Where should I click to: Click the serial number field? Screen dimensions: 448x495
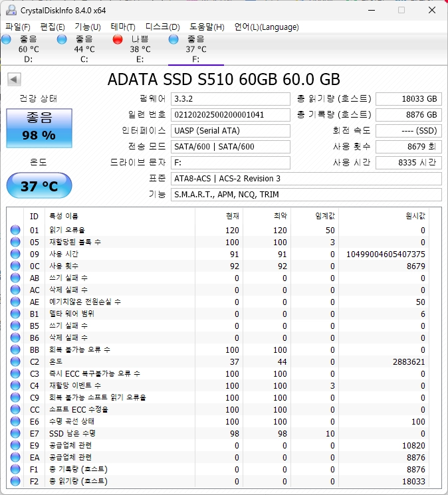231,115
